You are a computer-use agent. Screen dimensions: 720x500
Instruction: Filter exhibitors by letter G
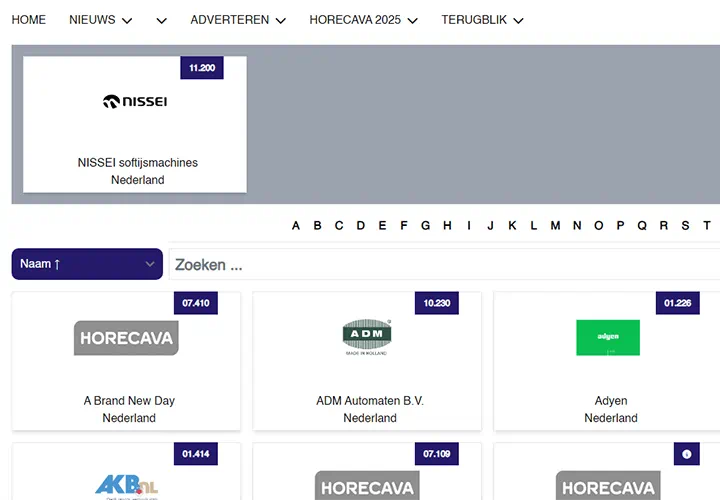coord(425,225)
